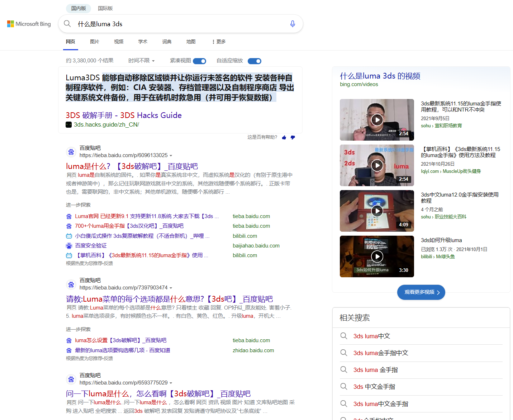Viewport: 513px width, 420px height.
Task: Open the 词典 dictionary tab
Action: coord(167,42)
